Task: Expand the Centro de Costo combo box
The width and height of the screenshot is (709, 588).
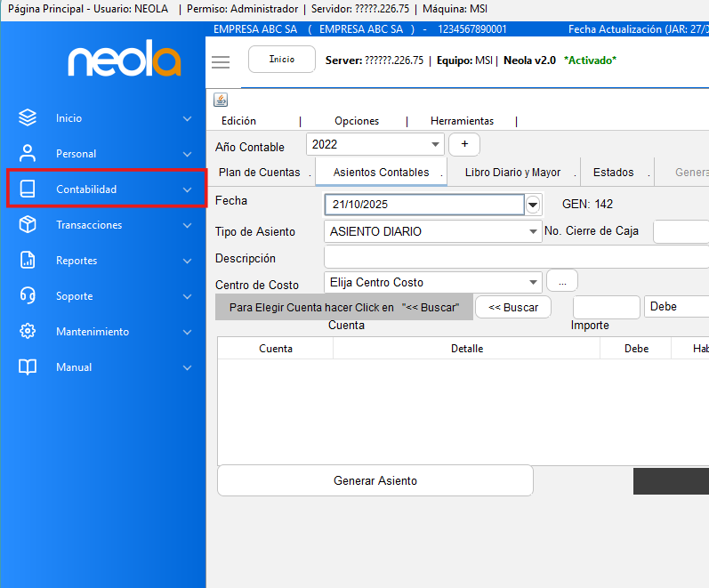Action: [x=533, y=282]
